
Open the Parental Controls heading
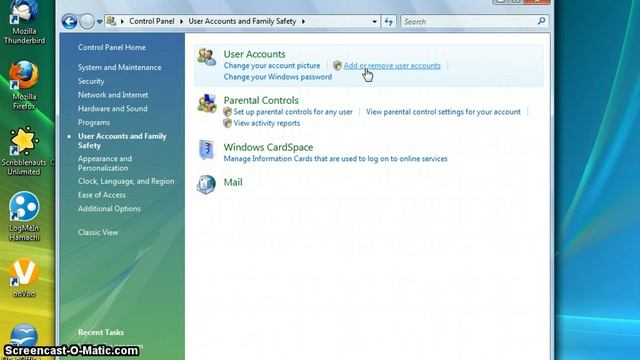[x=261, y=100]
